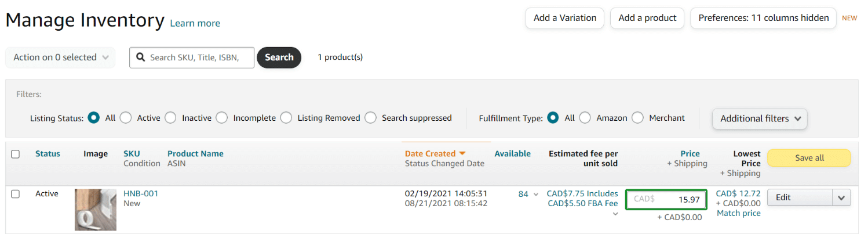Viewport: 868px width, 234px height.
Task: Expand the available quantity 84 chevron
Action: point(535,195)
